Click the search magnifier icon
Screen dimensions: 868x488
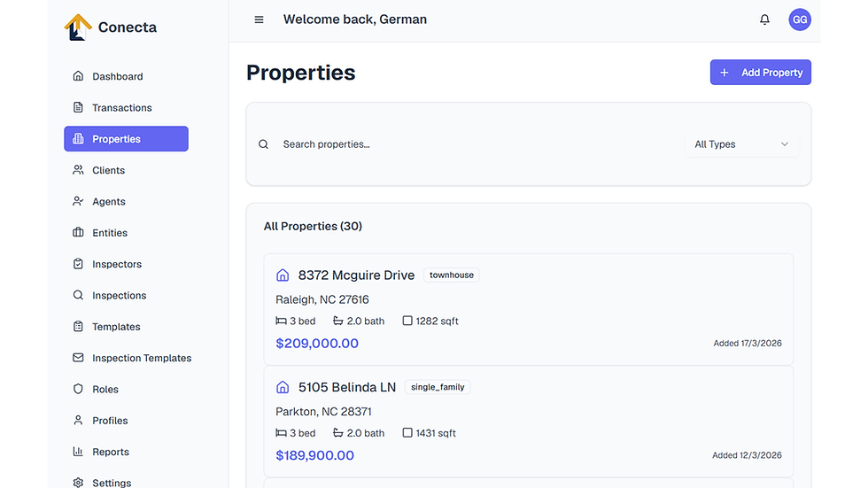pos(264,144)
